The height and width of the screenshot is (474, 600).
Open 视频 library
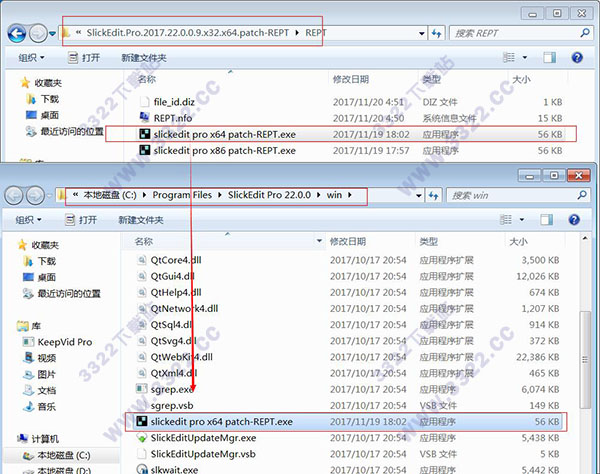click(40, 358)
